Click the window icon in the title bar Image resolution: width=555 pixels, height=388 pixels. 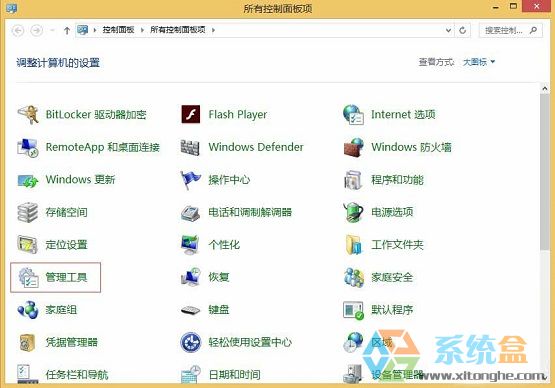pos(11,8)
